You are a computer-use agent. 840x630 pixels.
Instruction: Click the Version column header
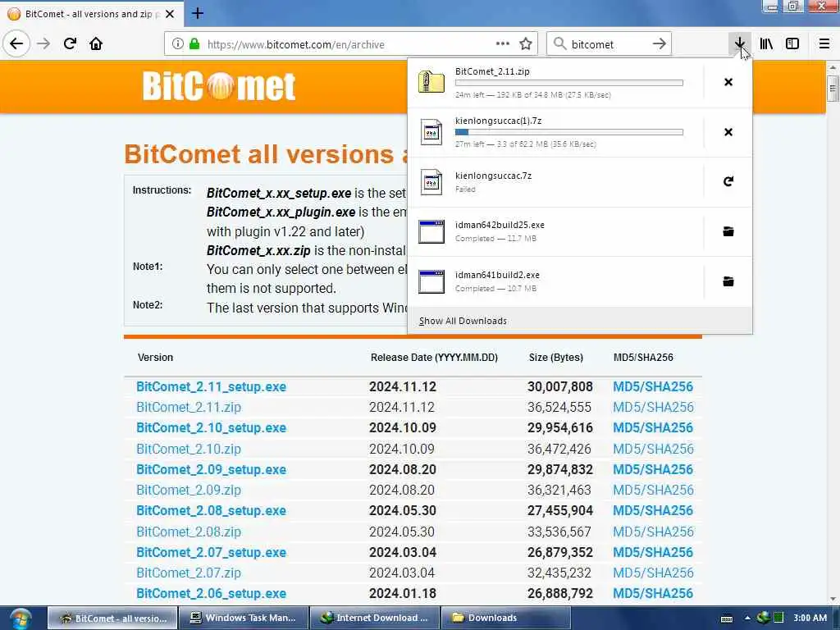click(155, 358)
